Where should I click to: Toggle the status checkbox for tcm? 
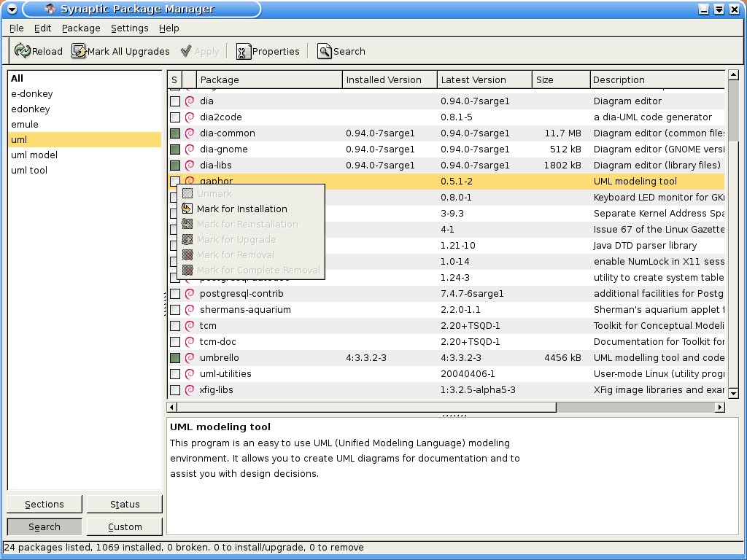coord(175,326)
